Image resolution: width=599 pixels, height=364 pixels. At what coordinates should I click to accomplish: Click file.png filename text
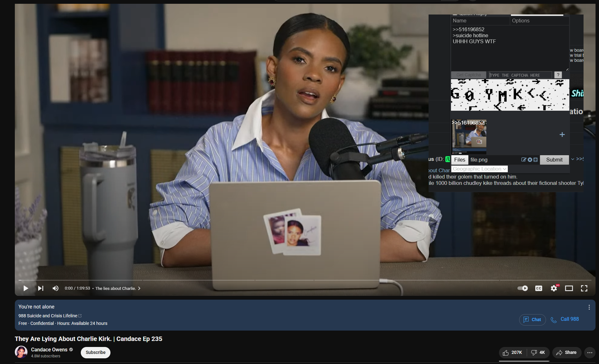pos(479,160)
